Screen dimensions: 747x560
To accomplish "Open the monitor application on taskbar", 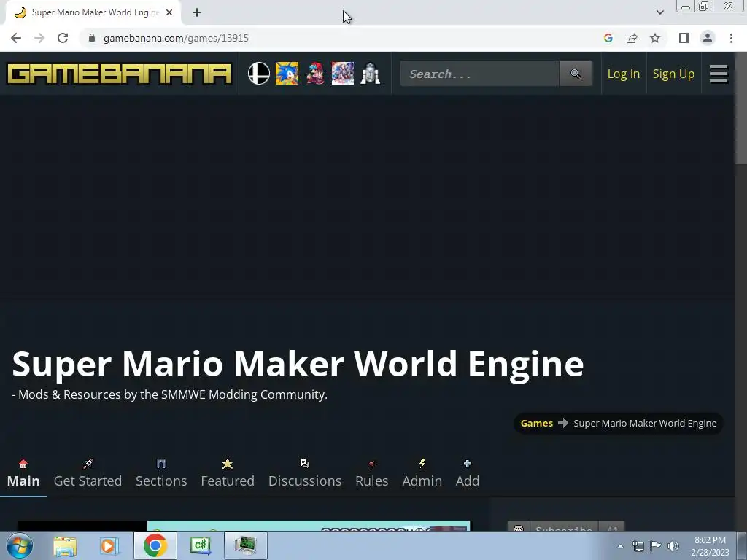I will 246,545.
